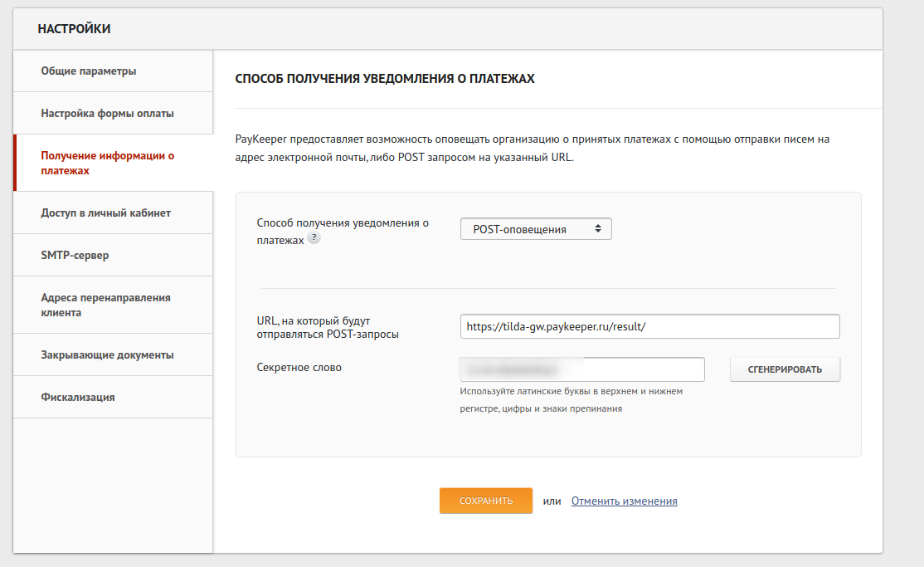The image size is (924, 567).
Task: Click the Настройки panel header
Action: [75, 29]
